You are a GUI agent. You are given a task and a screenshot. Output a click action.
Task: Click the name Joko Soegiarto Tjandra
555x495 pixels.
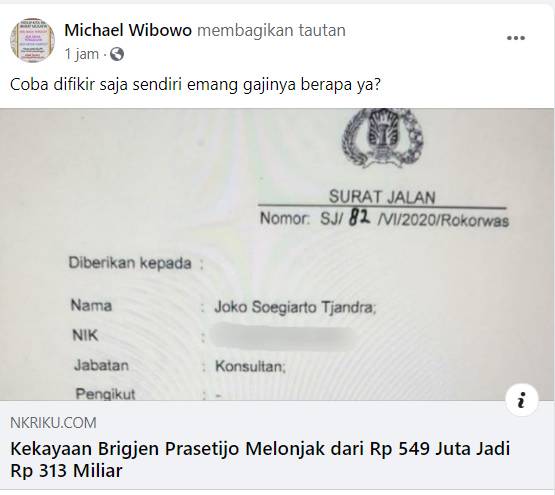click(295, 307)
